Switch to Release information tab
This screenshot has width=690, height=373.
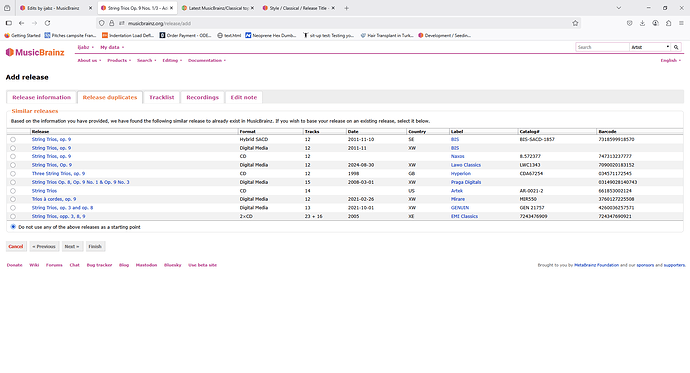tap(41, 97)
